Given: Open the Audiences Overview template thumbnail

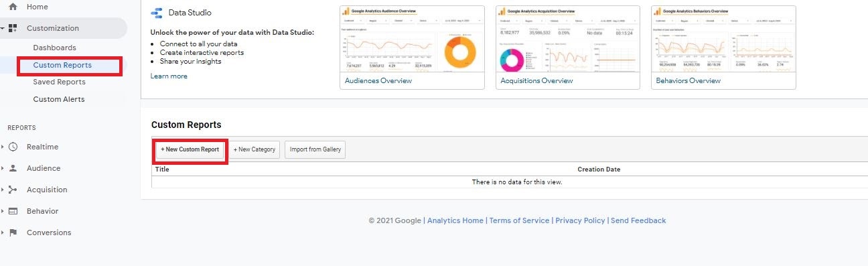Looking at the screenshot, I should [x=412, y=47].
